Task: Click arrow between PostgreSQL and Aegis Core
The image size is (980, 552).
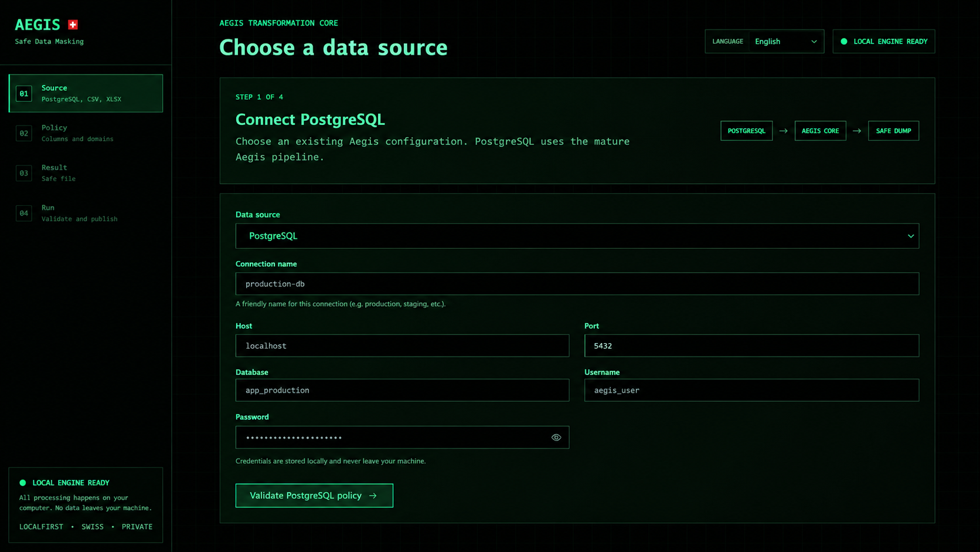Action: (x=784, y=131)
